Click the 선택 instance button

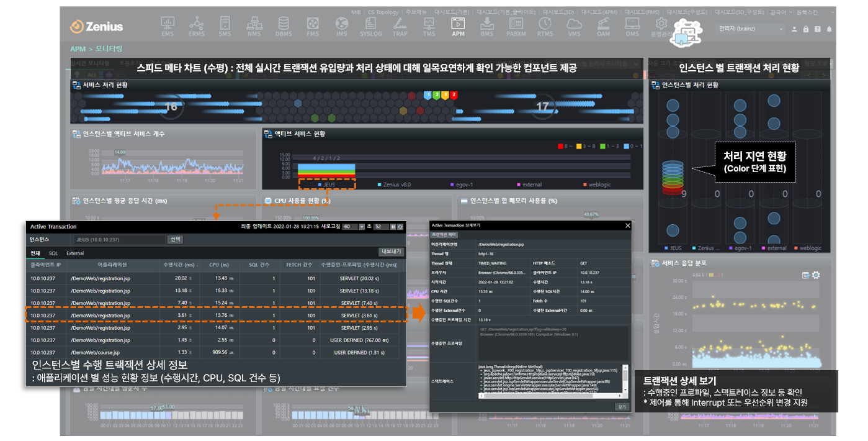pyautogui.click(x=176, y=240)
